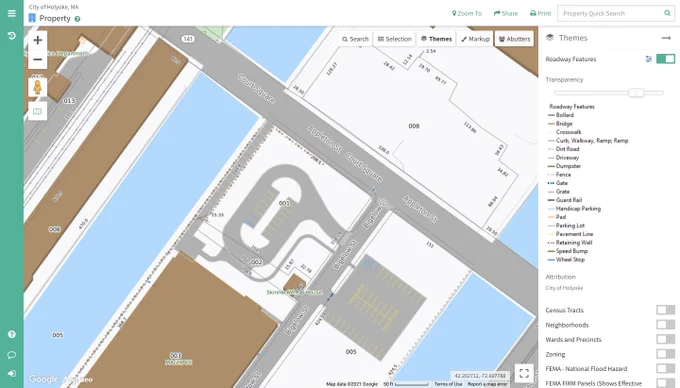Click the Print button

click(540, 13)
